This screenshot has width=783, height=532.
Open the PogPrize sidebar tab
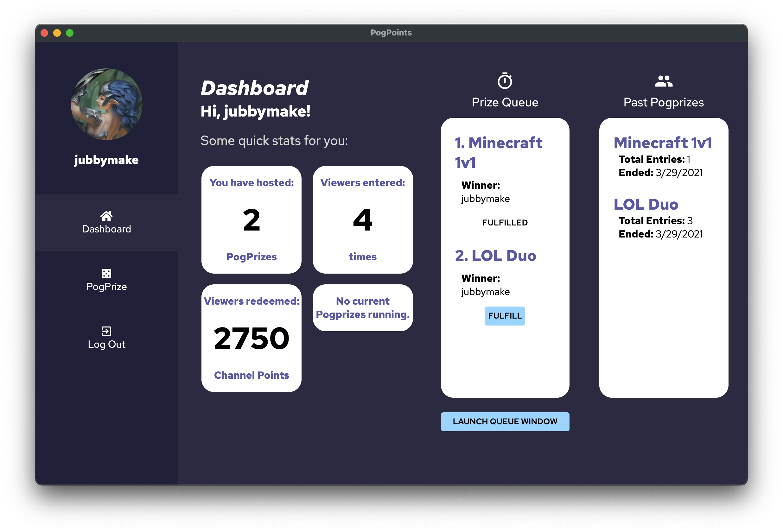click(106, 286)
